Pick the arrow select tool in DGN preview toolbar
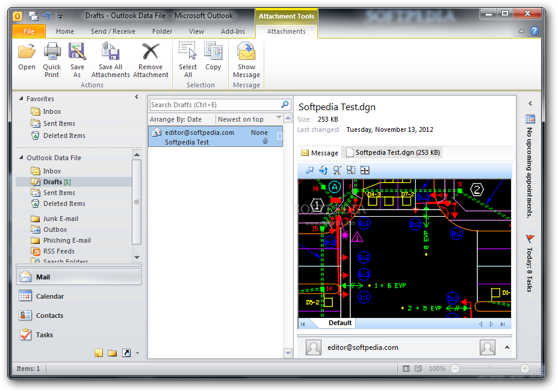Image resolution: width=558 pixels, height=392 pixels. click(x=309, y=170)
